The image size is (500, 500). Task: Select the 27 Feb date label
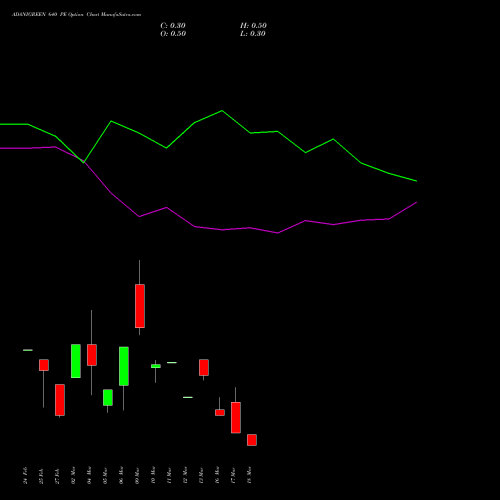click(x=58, y=475)
